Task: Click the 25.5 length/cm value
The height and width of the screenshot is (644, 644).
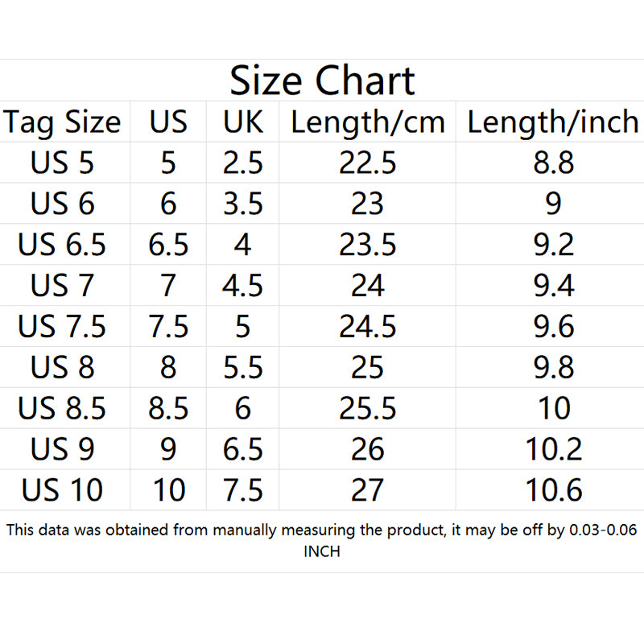Action: tap(368, 408)
